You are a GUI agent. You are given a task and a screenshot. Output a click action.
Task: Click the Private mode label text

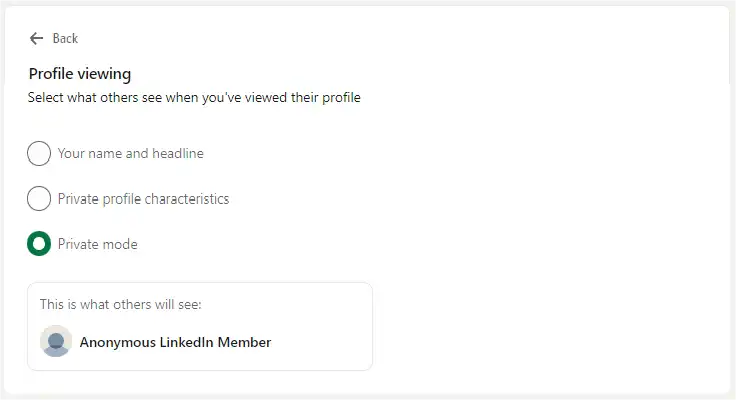(x=98, y=244)
